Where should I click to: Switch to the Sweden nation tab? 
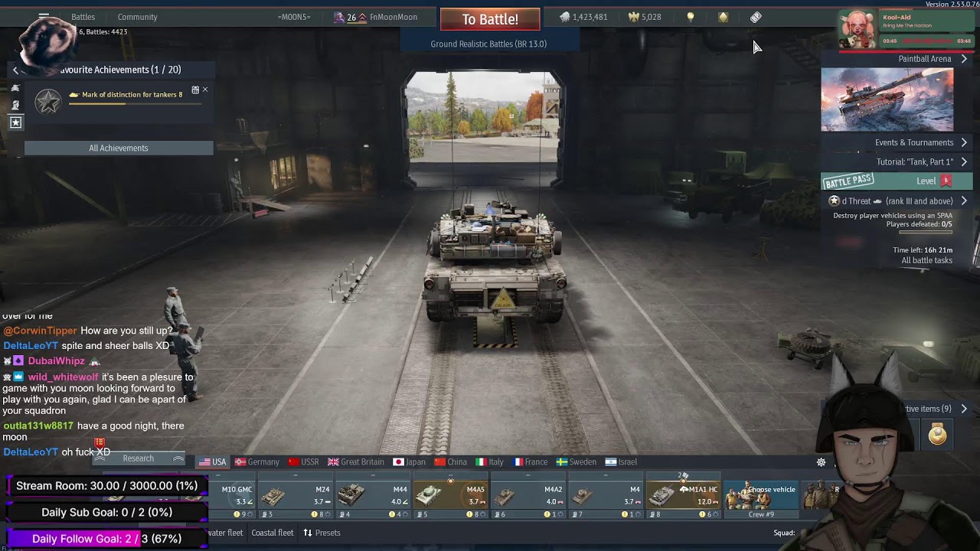(x=577, y=461)
